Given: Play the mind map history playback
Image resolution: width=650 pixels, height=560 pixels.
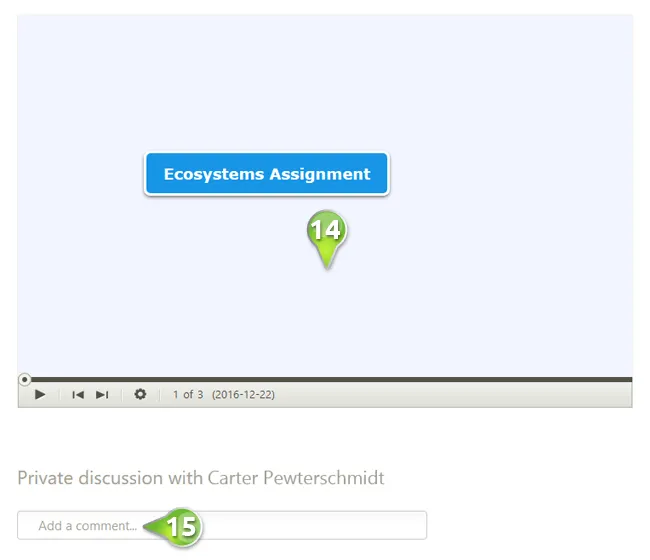Looking at the screenshot, I should [40, 395].
